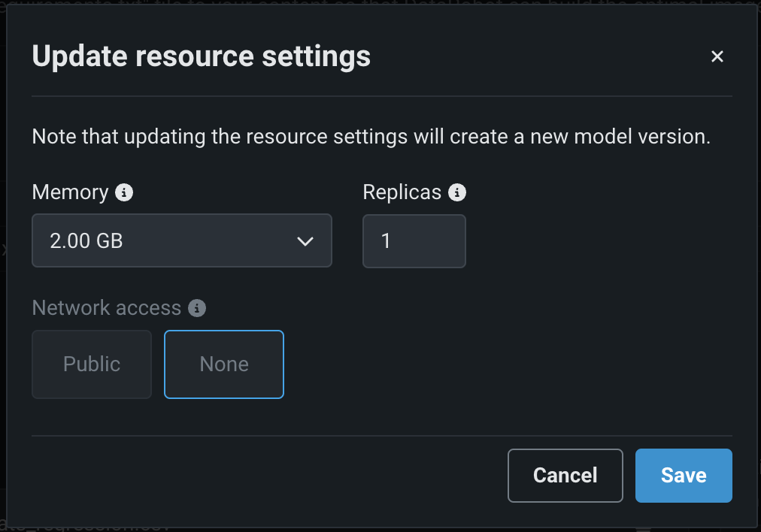Click the divider line under the dialog title
Screen dimensions: 761x532
tap(381, 96)
